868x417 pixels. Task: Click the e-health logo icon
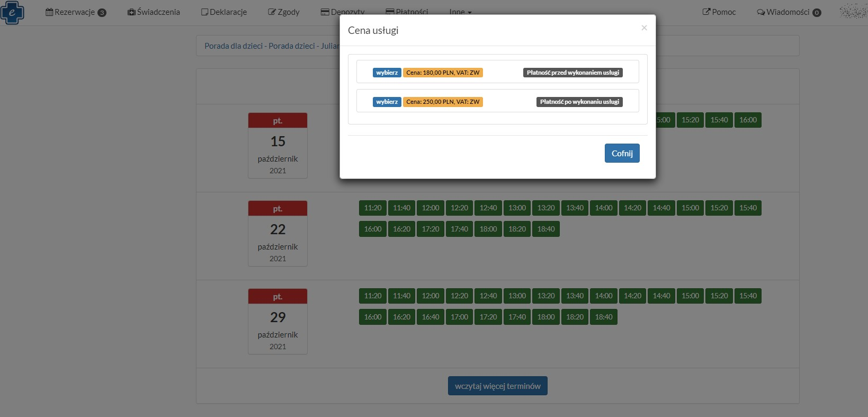(12, 12)
